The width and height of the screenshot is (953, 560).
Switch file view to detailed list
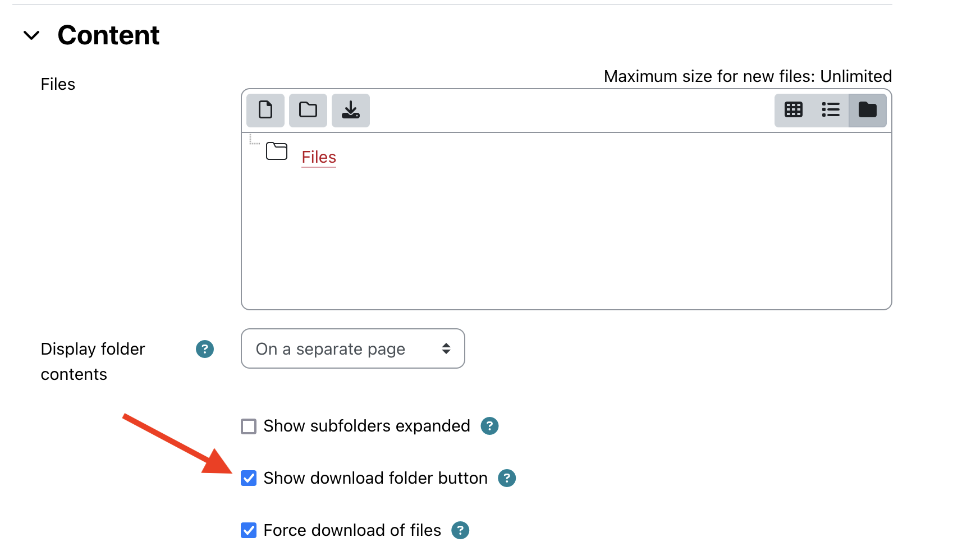[x=830, y=110]
